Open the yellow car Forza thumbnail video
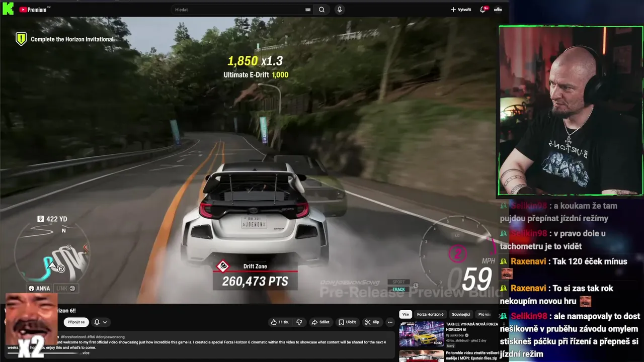644x362 pixels. (x=422, y=334)
